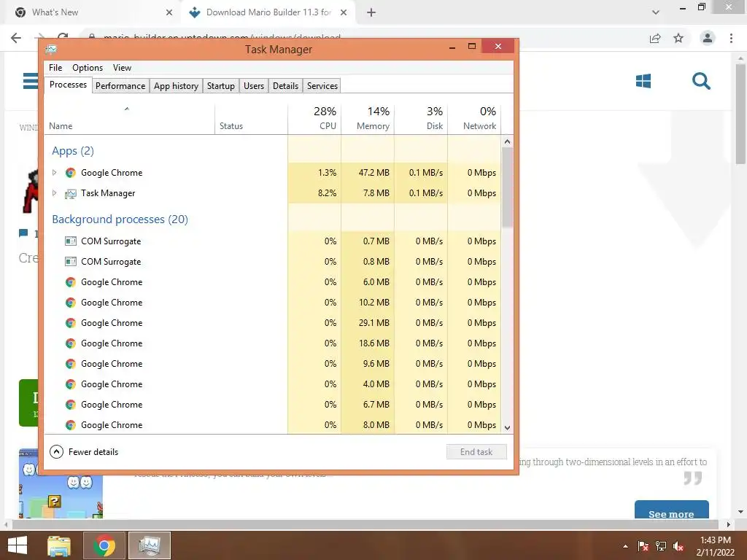Click Chrome icon on the 8.0 MB row
Screen dimensions: 747x560
71,425
